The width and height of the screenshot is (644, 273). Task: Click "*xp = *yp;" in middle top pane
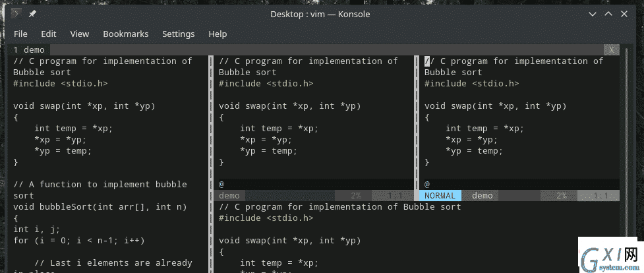click(266, 140)
